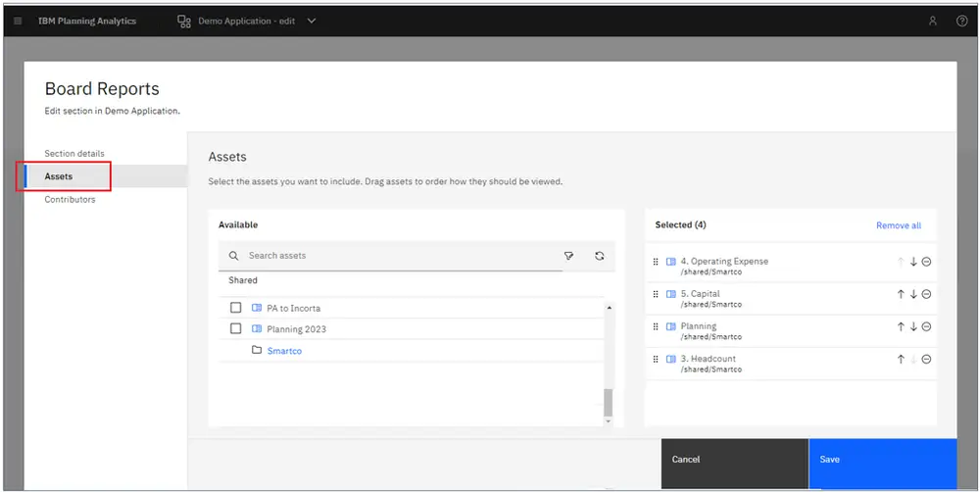980x492 pixels.
Task: Click the IBM Planning Analytics title
Action: (x=87, y=21)
